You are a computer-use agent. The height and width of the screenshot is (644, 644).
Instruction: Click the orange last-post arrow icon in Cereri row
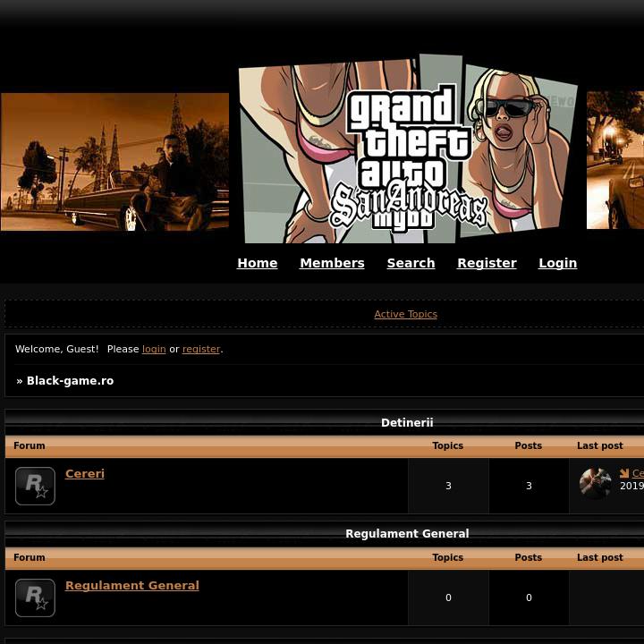pos(624,473)
